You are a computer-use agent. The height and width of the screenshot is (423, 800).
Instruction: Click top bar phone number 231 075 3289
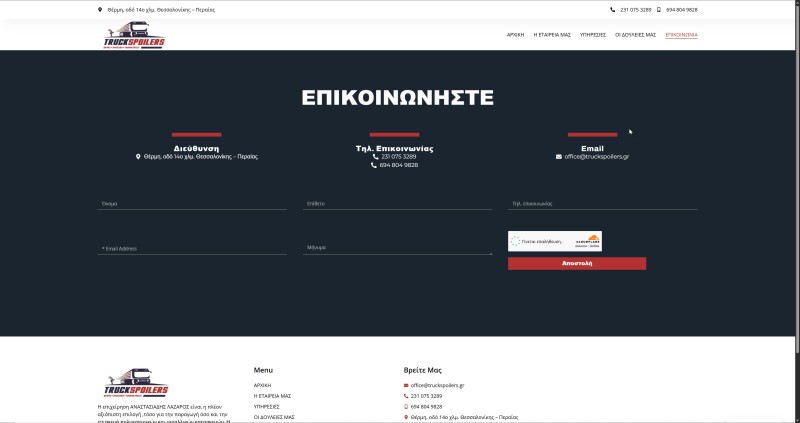635,10
